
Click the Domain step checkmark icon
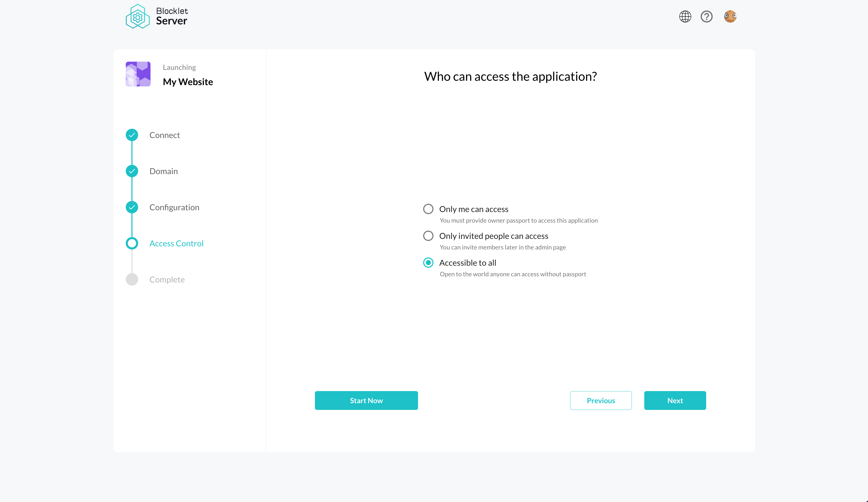pyautogui.click(x=132, y=171)
